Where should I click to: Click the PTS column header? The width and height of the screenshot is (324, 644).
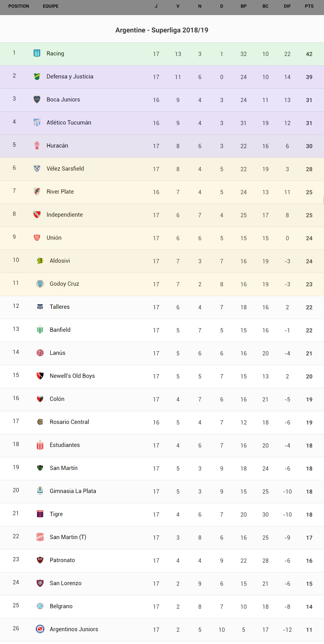309,6
